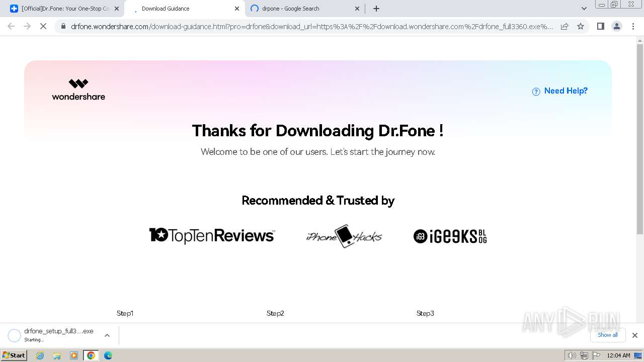Image resolution: width=644 pixels, height=362 pixels.
Task: Select the Step3 label
Action: point(425,313)
